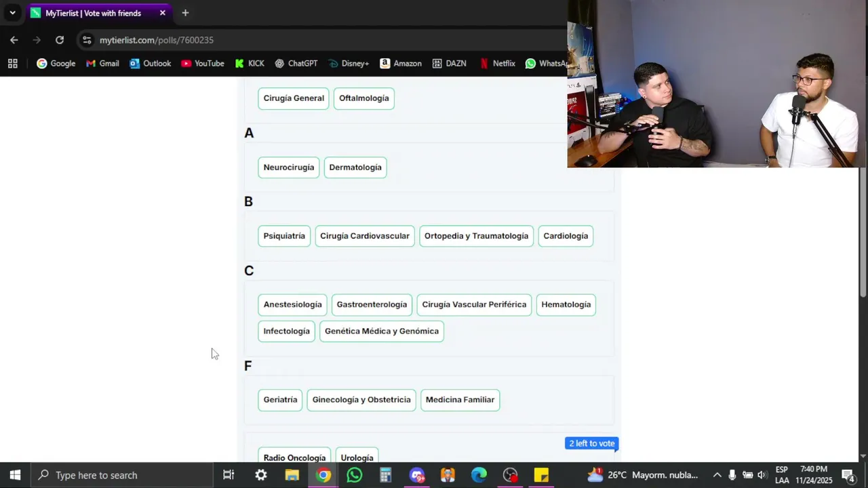Select the Cardiología item
Image resolution: width=868 pixels, height=488 pixels.
[566, 236]
